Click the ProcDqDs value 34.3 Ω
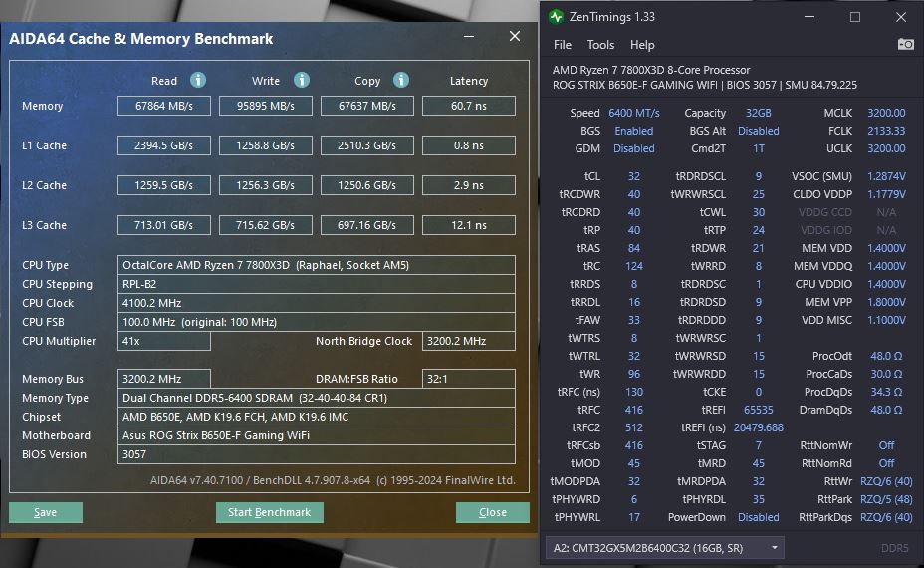Viewport: 924px width, 568px height. (x=886, y=392)
